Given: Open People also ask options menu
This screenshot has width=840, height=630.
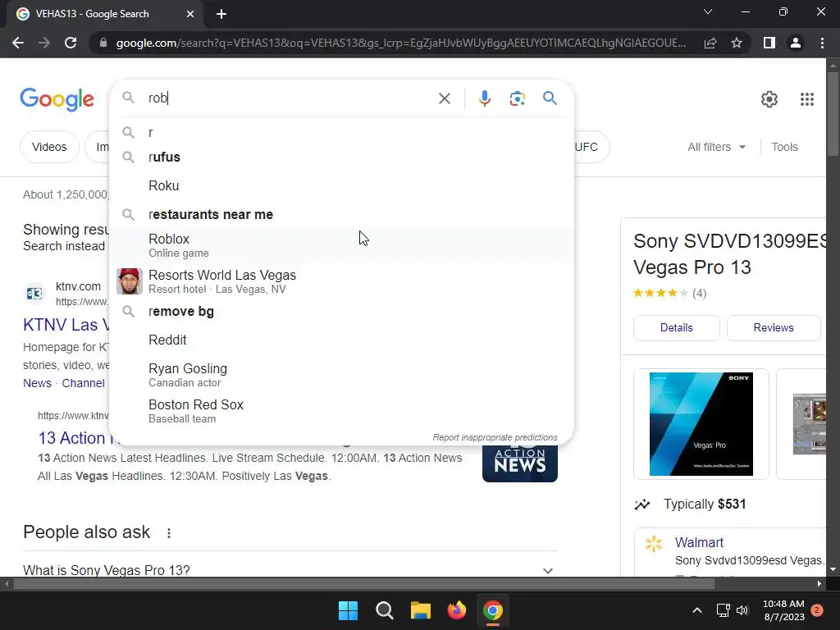Looking at the screenshot, I should (169, 533).
